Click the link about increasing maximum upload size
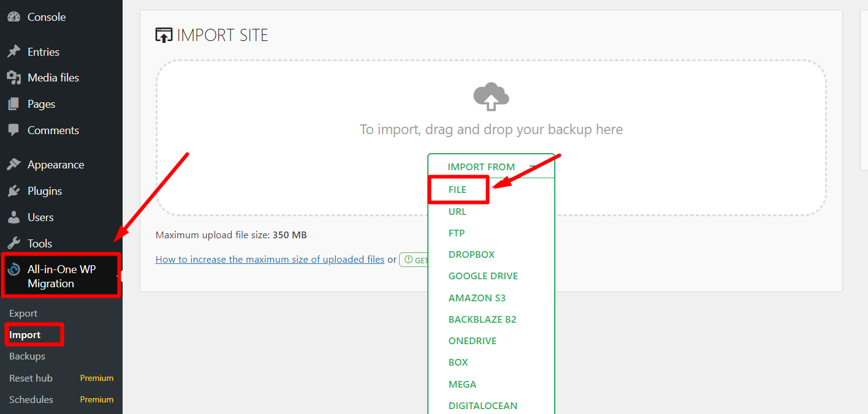Screen dimensions: 868x414 270,259
